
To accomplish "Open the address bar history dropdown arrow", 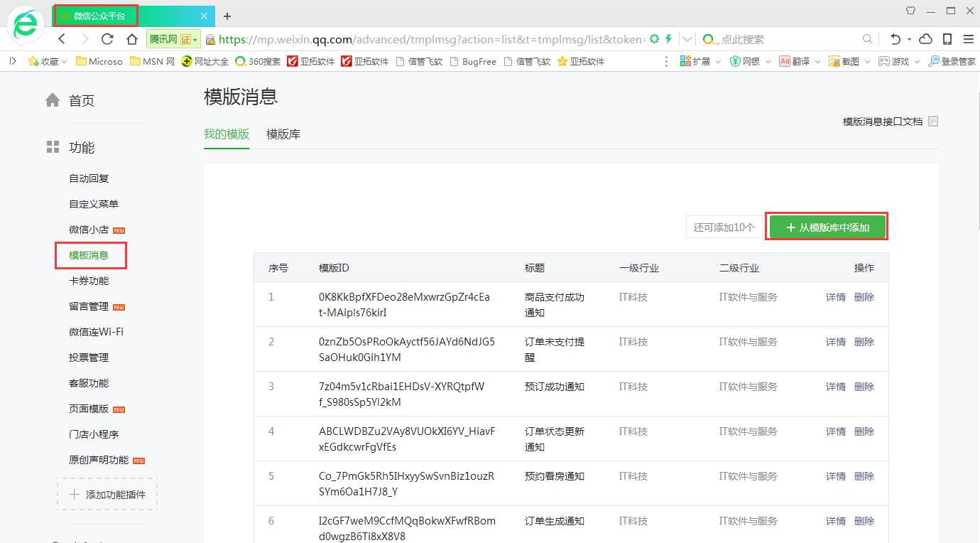I will [687, 39].
